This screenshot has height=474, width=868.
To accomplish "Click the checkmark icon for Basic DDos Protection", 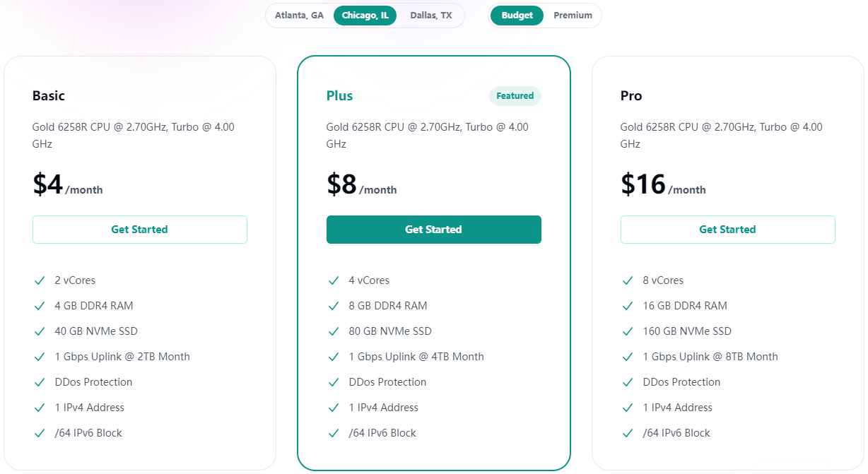I will tap(40, 382).
